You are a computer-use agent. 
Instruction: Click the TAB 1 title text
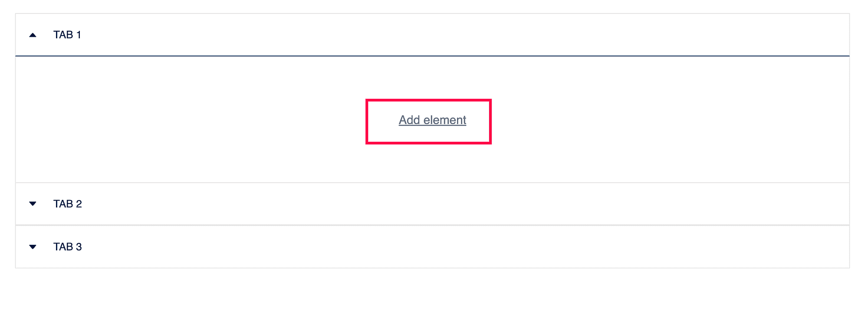(x=67, y=35)
